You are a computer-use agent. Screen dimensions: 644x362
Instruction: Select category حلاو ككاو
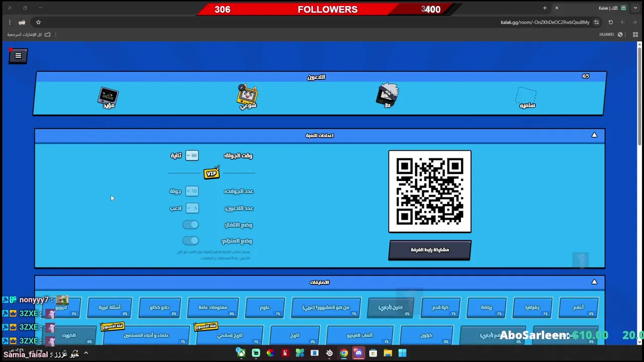tap(159, 308)
